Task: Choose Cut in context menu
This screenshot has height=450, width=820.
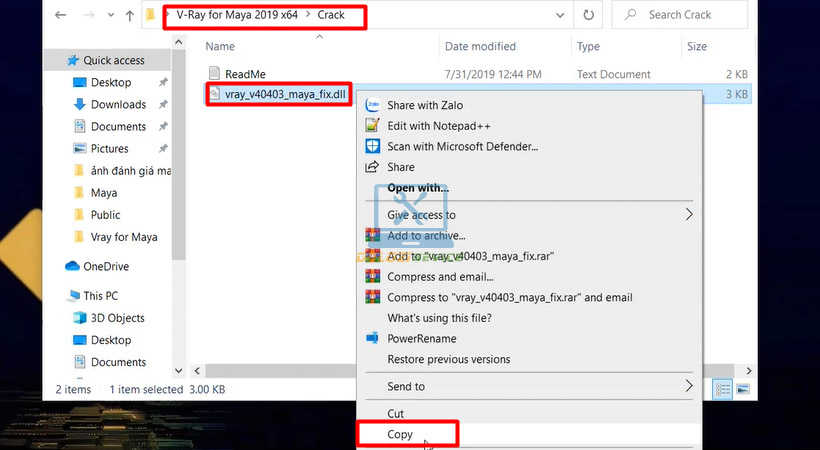Action: 395,413
